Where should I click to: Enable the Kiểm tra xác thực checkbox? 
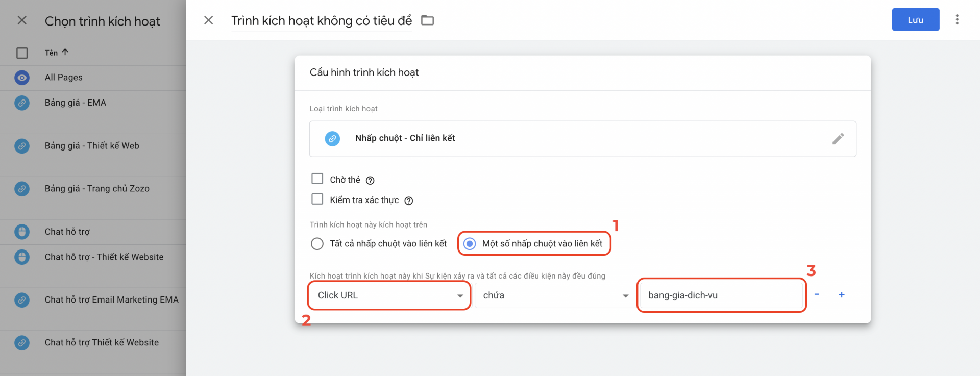[317, 199]
